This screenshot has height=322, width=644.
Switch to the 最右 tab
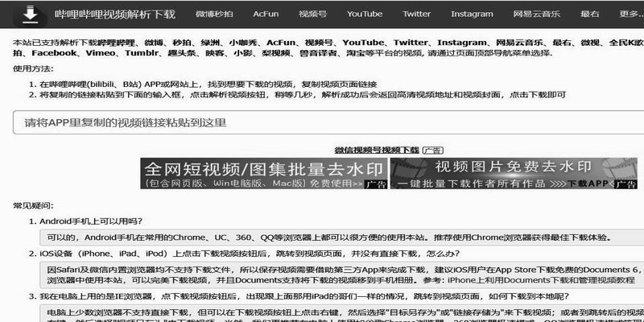pyautogui.click(x=589, y=14)
